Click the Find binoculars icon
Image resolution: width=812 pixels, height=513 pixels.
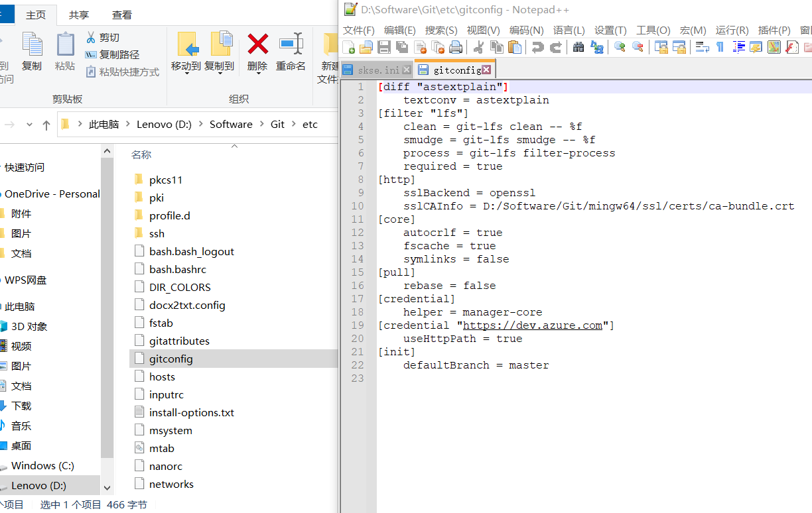[x=578, y=47]
